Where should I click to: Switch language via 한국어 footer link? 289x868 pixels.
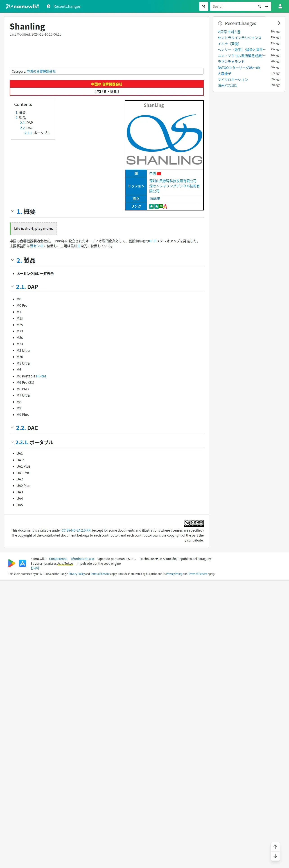pyautogui.click(x=35, y=568)
